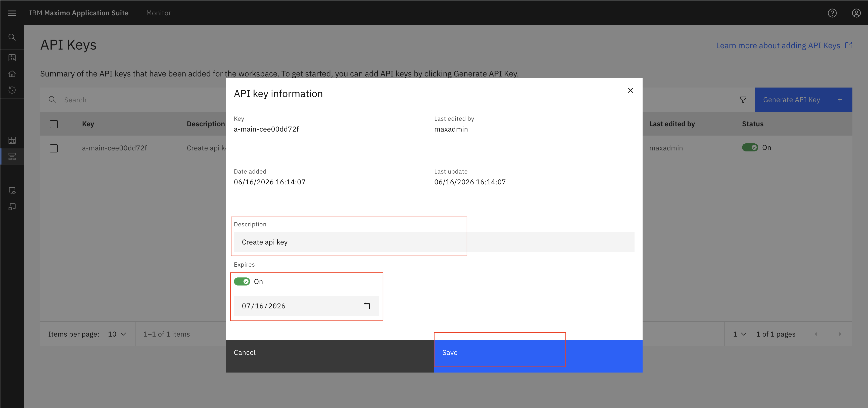Toggle the Status switch for maxadmin row
The image size is (868, 408).
(x=750, y=148)
